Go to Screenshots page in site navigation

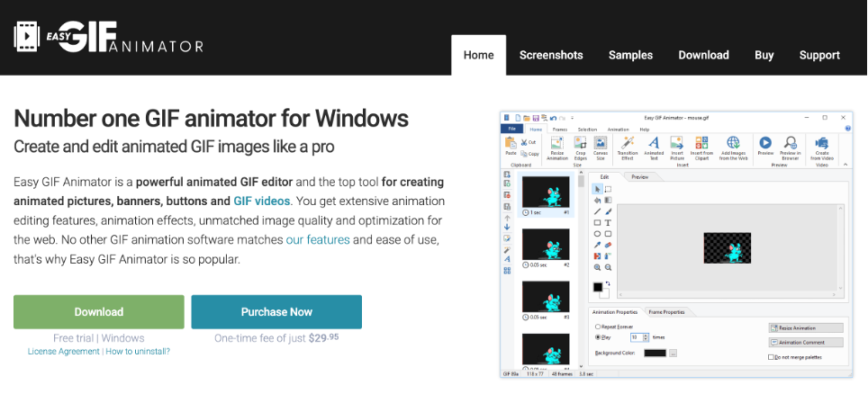click(x=551, y=55)
